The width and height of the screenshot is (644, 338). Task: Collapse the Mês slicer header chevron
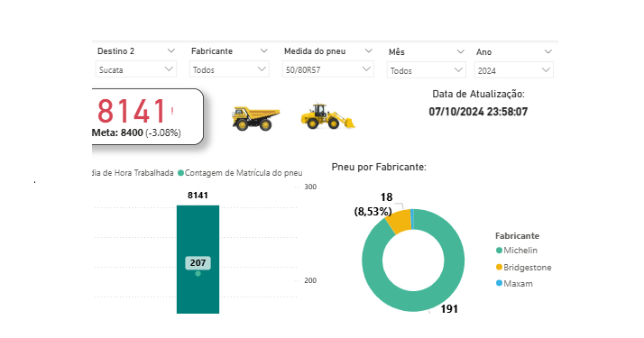click(460, 51)
